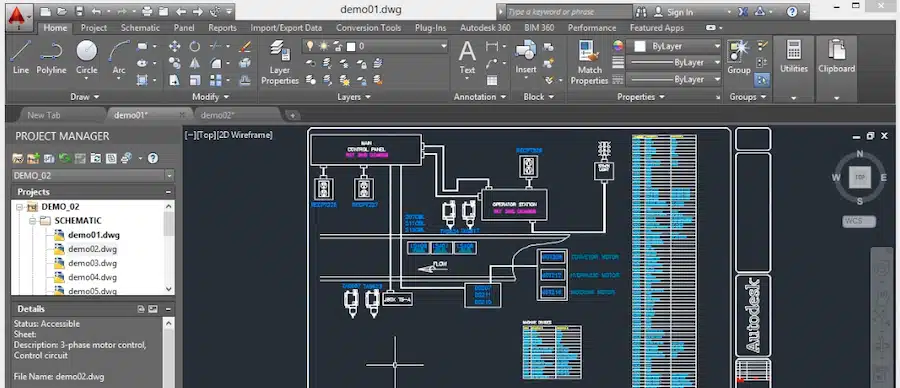This screenshot has height=388, width=900.
Task: Click the binoculars search icon
Action: (x=642, y=11)
